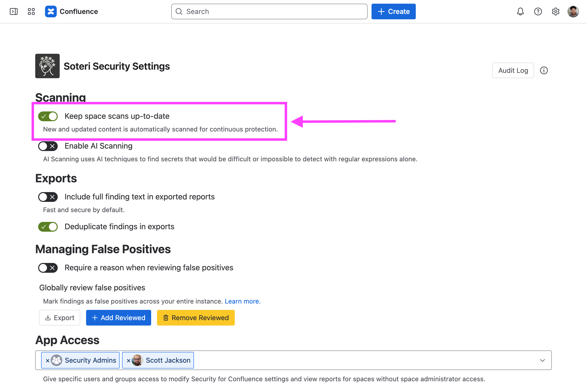Viewport: 587px width, 392px height.
Task: Toggle the sidebar panel icon
Action: pos(13,11)
